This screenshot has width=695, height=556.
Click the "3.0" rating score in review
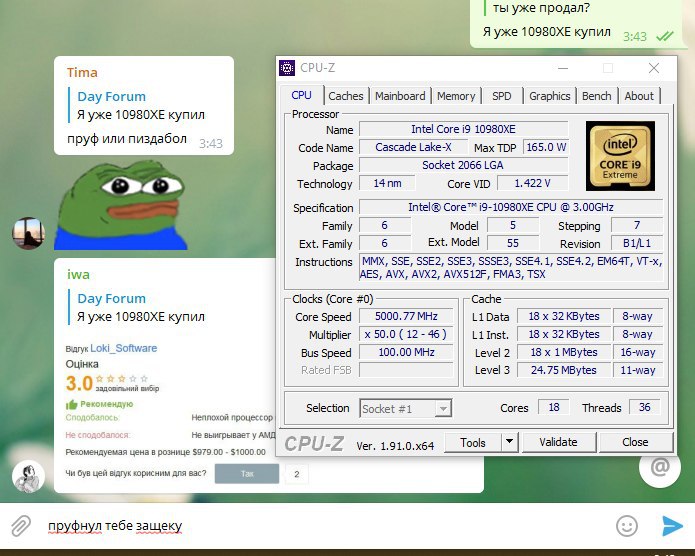[79, 384]
